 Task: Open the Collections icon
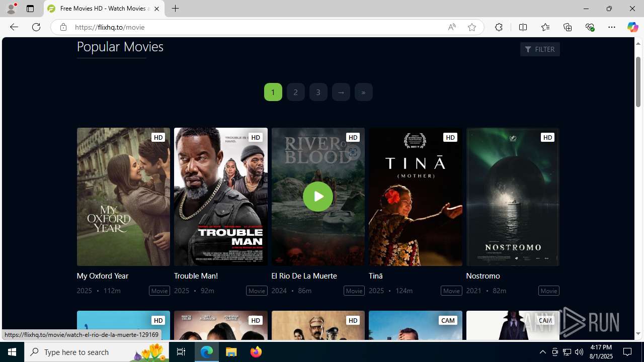568,27
